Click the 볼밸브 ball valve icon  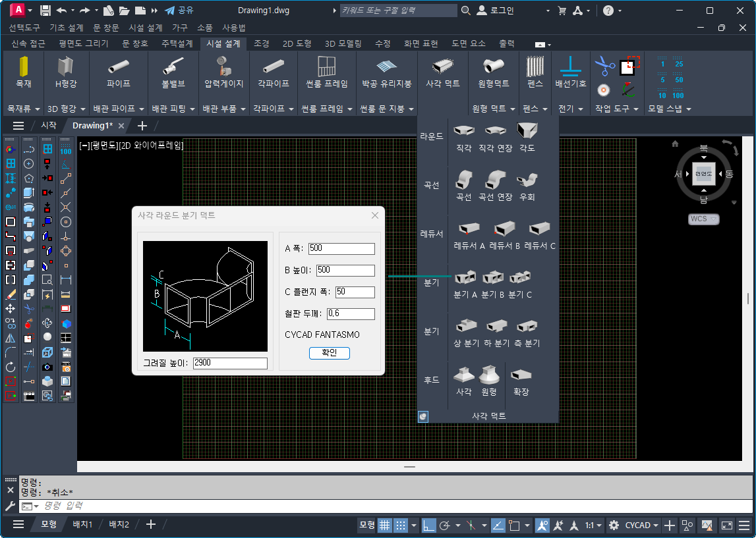[173, 67]
